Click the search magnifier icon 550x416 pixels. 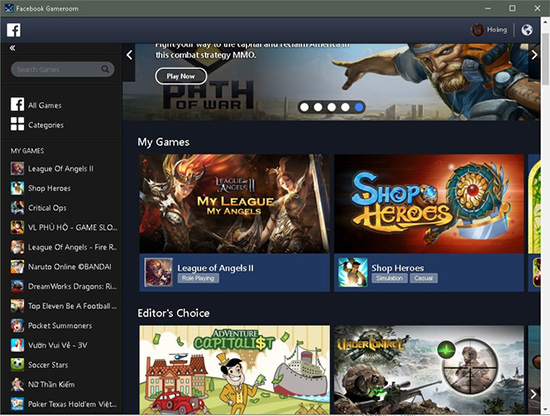[105, 69]
